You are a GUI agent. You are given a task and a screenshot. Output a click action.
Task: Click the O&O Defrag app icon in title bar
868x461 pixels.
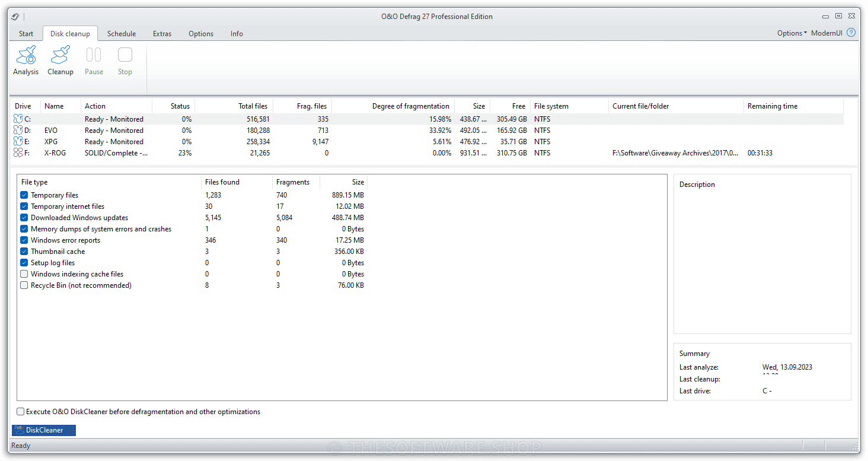point(15,17)
